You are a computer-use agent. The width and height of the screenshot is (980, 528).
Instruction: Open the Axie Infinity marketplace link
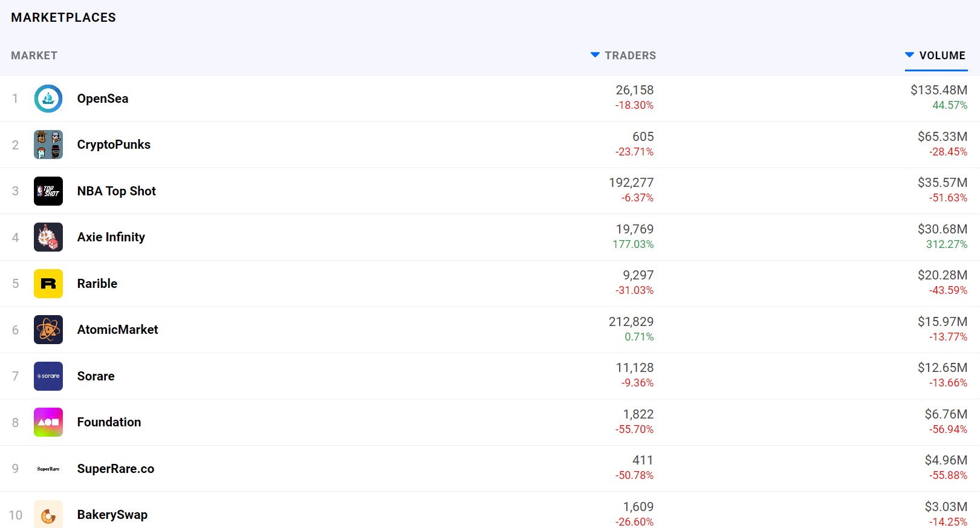111,237
